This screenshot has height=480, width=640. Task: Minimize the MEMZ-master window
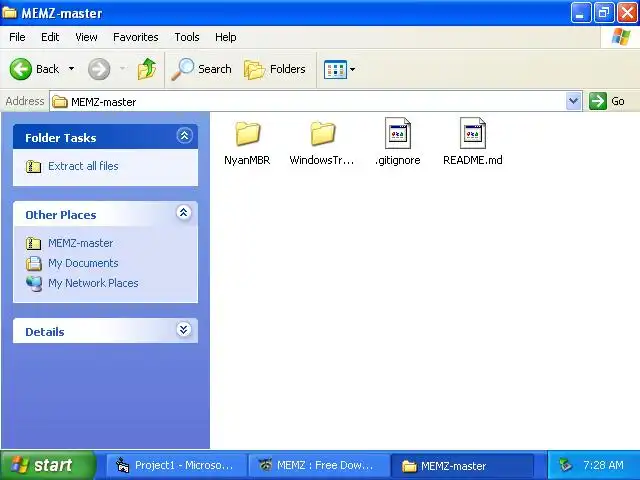point(580,13)
